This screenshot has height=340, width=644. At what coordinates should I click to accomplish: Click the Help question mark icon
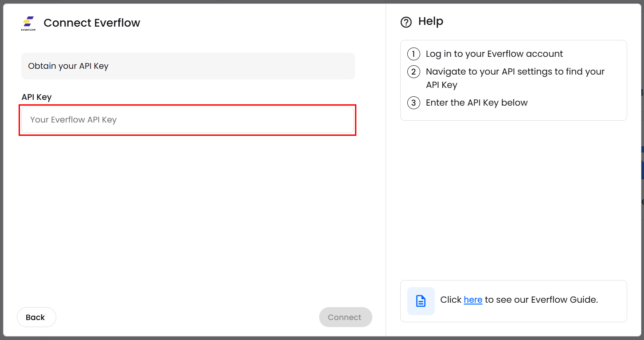406,22
